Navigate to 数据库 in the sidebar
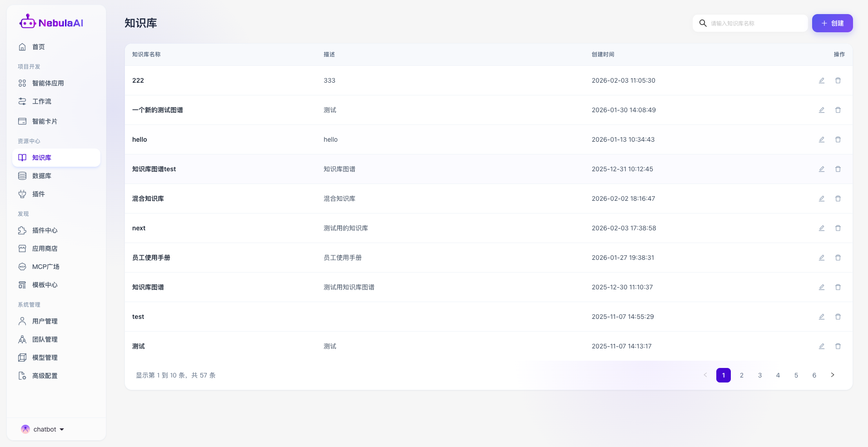 point(41,176)
